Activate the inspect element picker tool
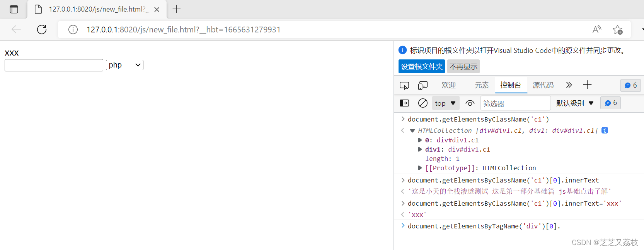 [x=404, y=85]
